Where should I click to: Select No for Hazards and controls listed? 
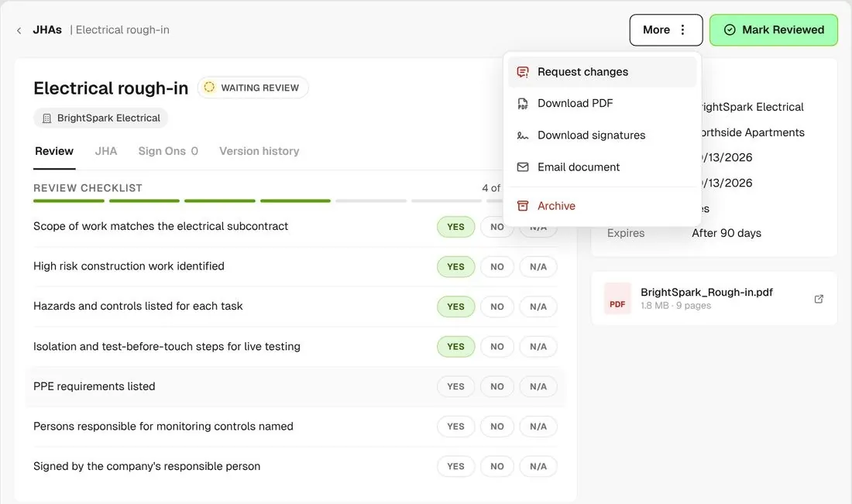pyautogui.click(x=496, y=307)
